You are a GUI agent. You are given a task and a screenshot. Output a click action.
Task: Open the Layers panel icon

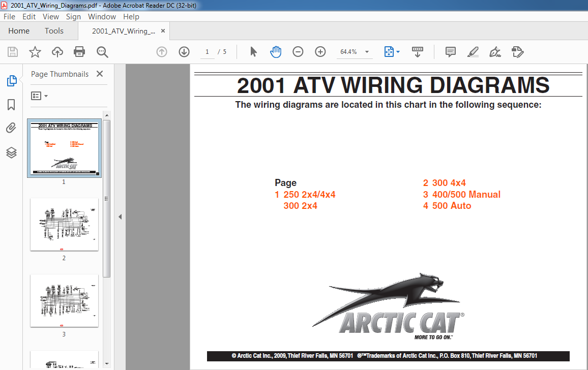click(x=11, y=152)
